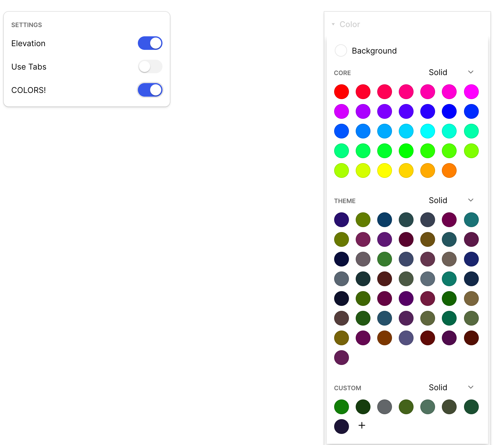The image size is (504, 445).
Task: Select the orange swatch in CORE
Action: pyautogui.click(x=449, y=170)
